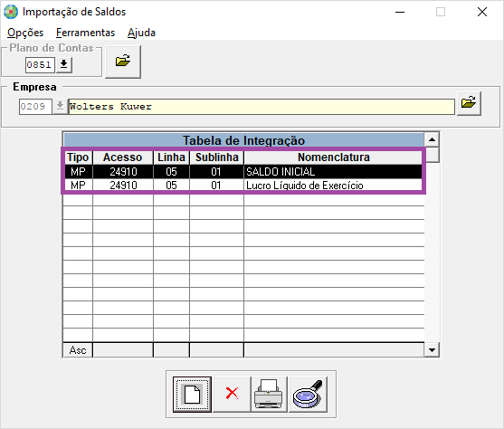This screenshot has width=504, height=429.
Task: Click the red X delete button
Action: pyautogui.click(x=232, y=395)
